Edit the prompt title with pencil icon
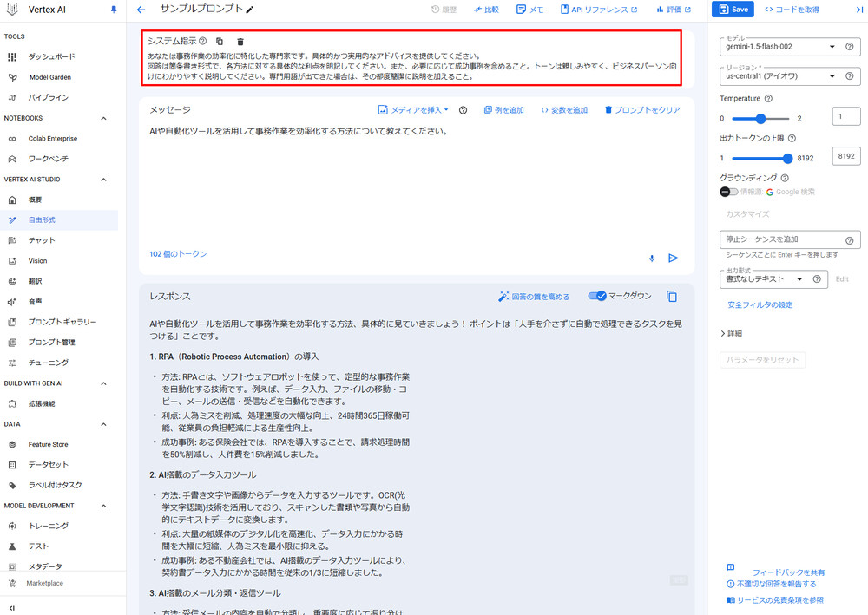This screenshot has width=868, height=615. click(x=250, y=10)
